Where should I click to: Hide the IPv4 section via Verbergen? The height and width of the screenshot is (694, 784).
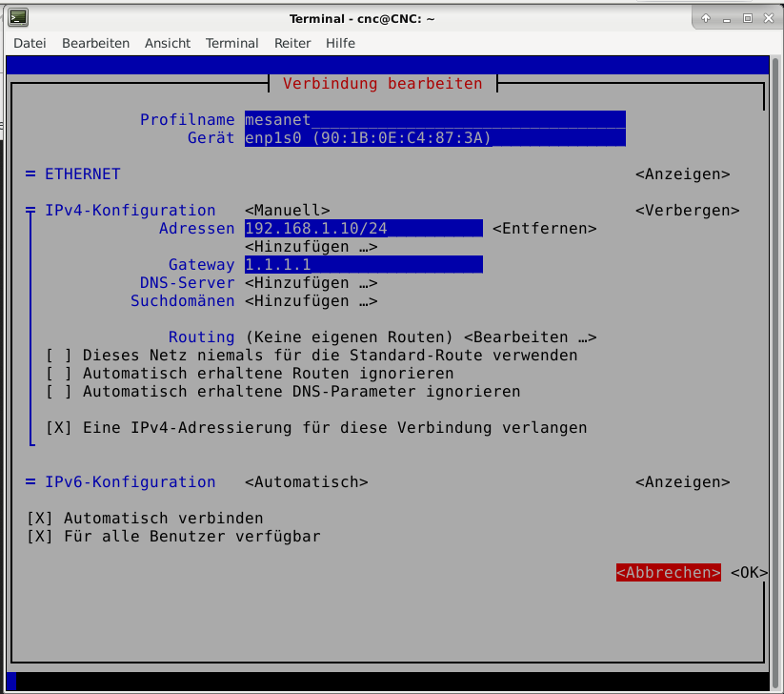[x=687, y=210]
